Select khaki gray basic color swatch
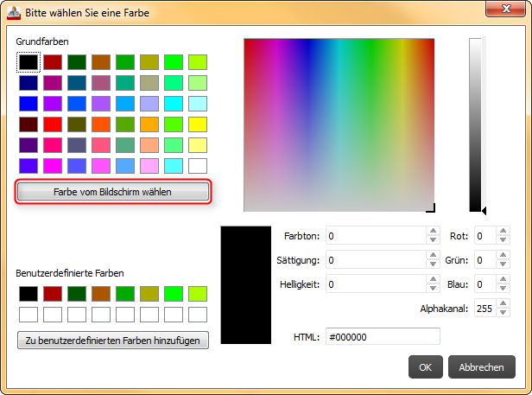 tap(149, 83)
